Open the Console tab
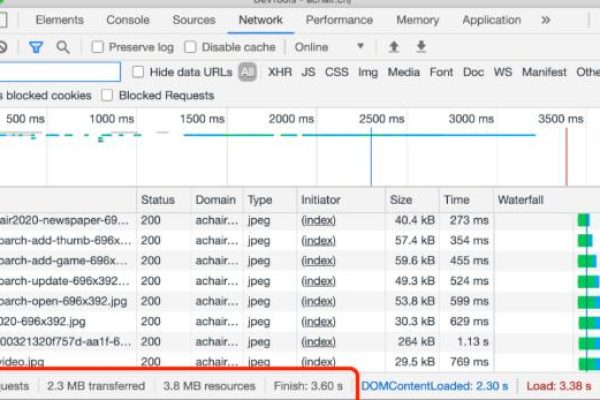 (x=128, y=20)
